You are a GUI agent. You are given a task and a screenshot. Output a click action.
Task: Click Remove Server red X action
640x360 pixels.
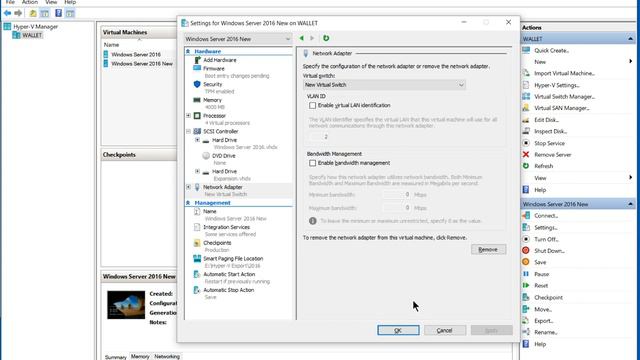click(x=553, y=155)
